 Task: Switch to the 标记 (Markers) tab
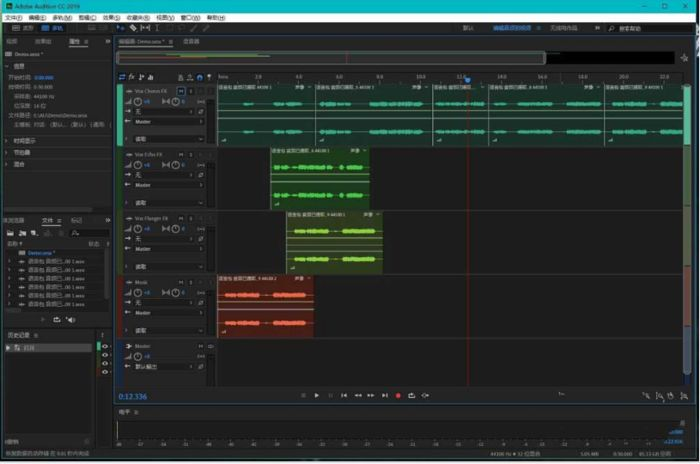coord(76,221)
